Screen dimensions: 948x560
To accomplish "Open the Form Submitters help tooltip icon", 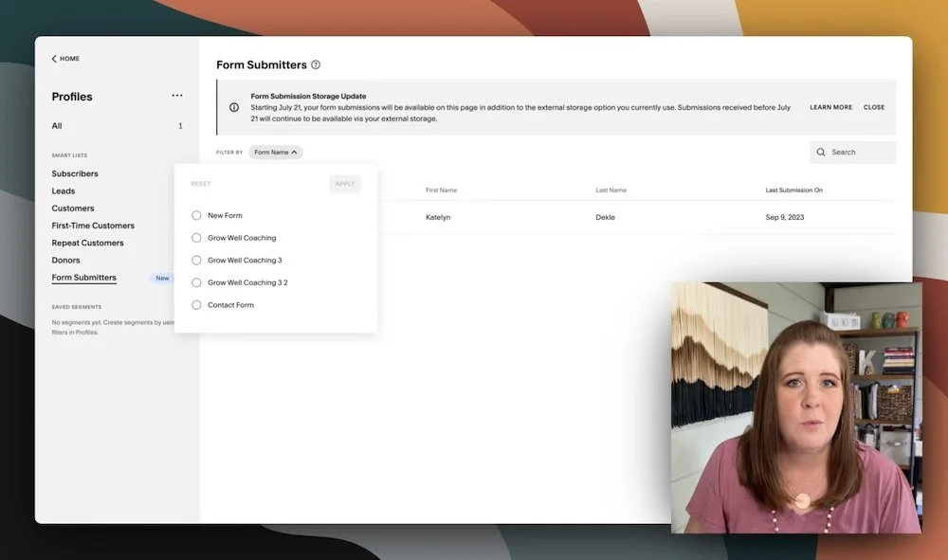I will point(316,64).
